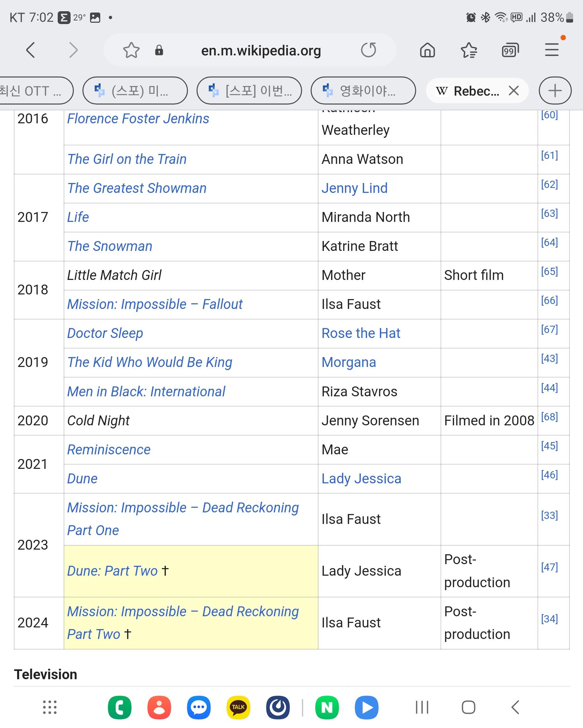Open the Jenny Lind character link
This screenshot has height=728, width=583.
(x=354, y=188)
